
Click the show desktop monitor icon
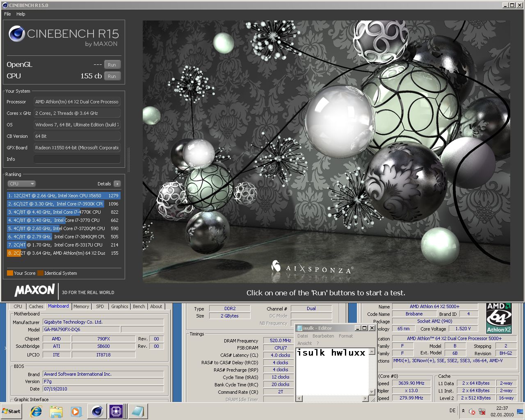520,411
